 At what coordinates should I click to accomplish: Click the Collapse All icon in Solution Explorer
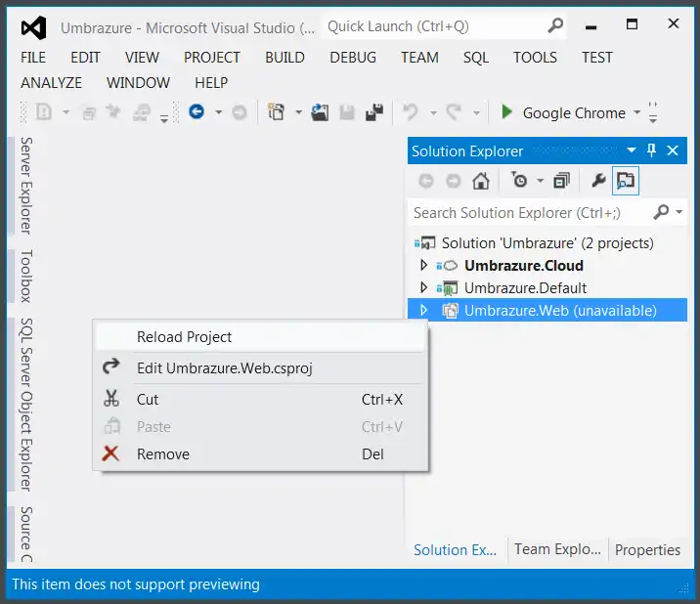pos(561,181)
